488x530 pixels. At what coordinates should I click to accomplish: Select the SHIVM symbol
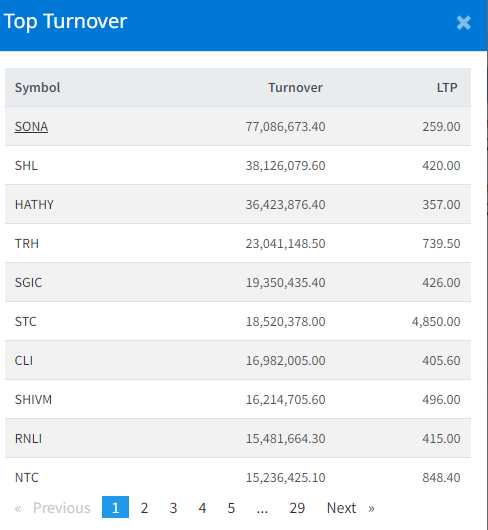pyautogui.click(x=33, y=400)
